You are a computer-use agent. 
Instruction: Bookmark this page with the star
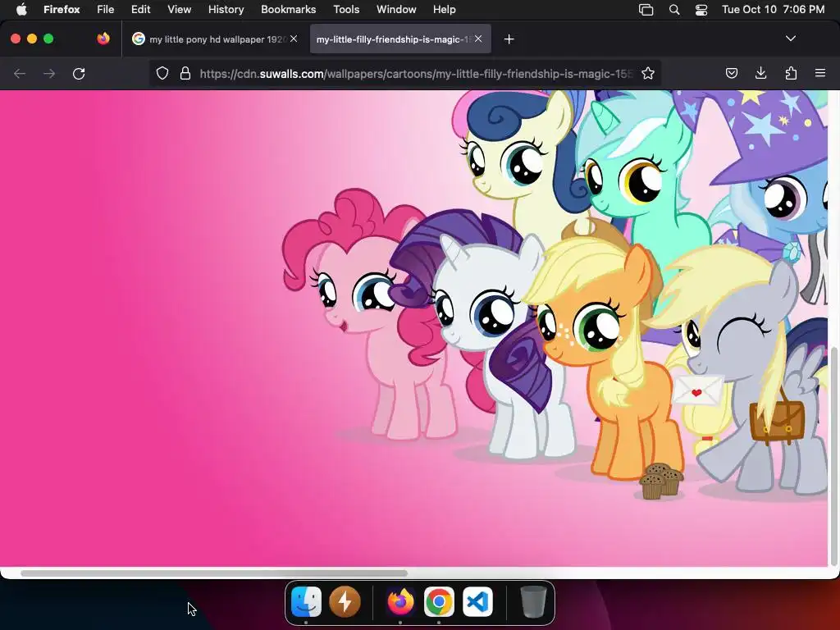pyautogui.click(x=648, y=73)
